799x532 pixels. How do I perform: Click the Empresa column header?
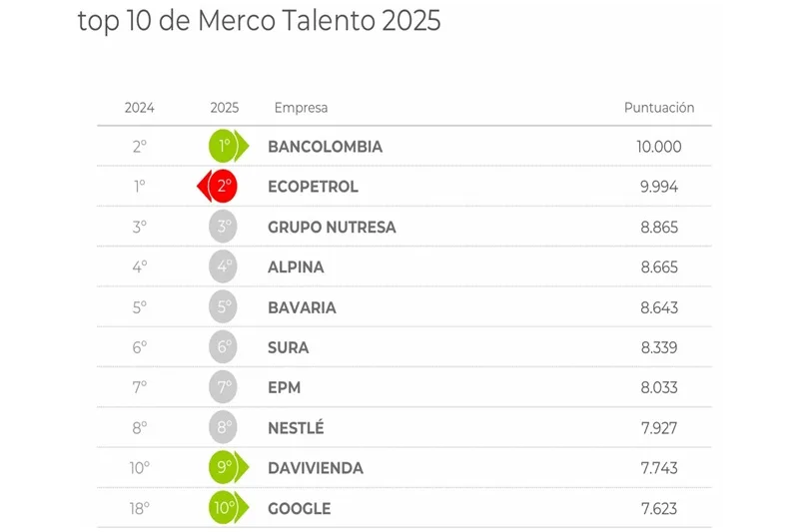click(301, 108)
